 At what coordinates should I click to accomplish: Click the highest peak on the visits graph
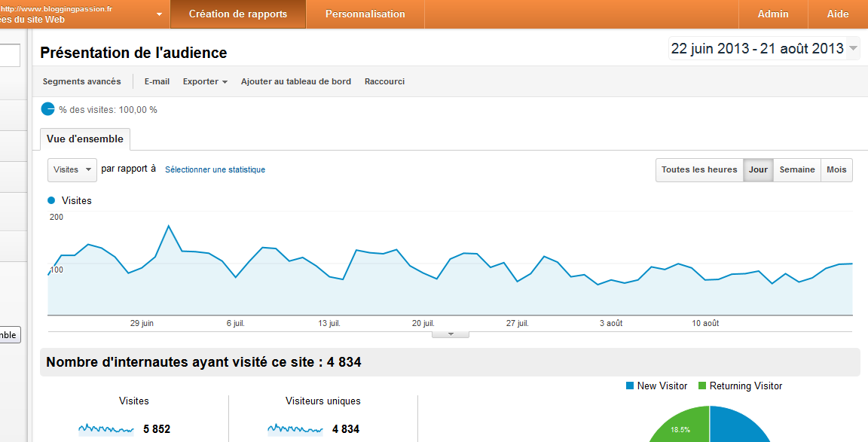168,226
